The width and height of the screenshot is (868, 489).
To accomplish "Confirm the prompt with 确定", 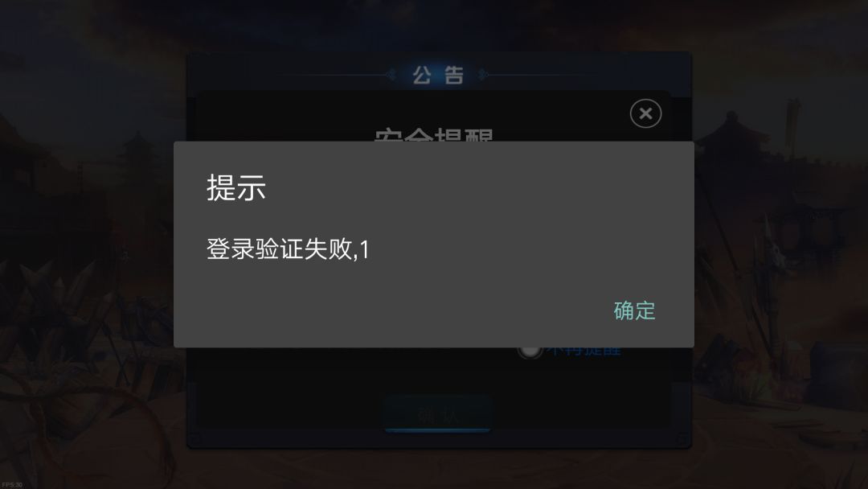I will point(634,310).
